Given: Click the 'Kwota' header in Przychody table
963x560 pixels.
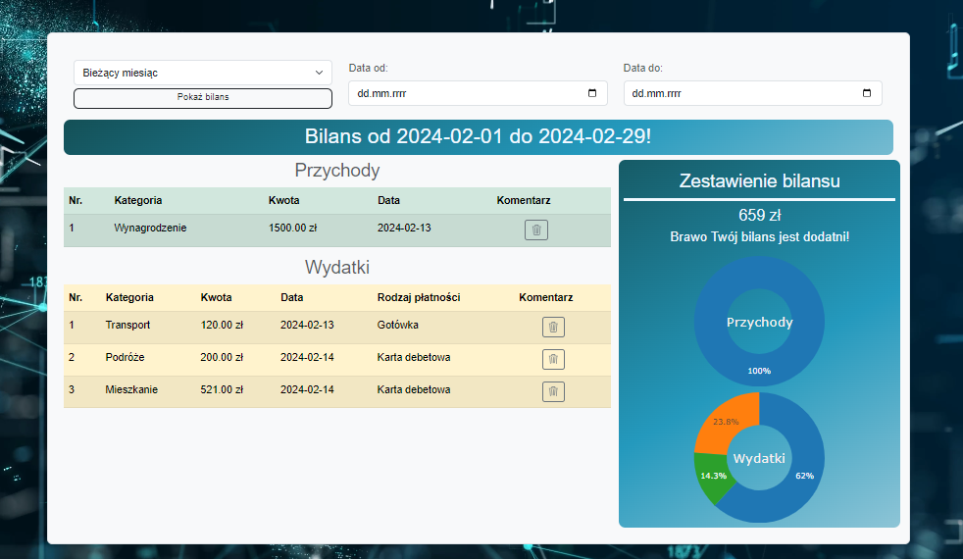Looking at the screenshot, I should pyautogui.click(x=284, y=200).
